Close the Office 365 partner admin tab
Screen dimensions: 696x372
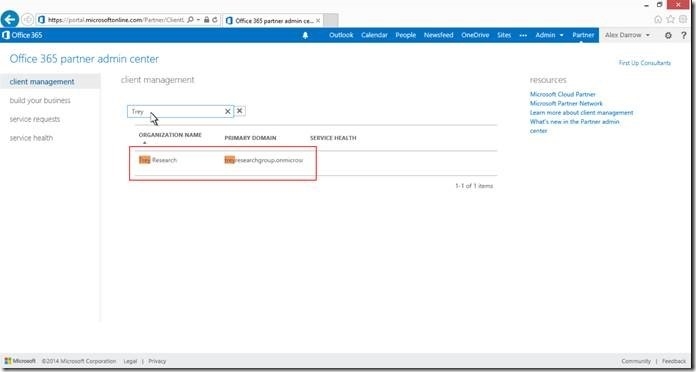click(318, 20)
